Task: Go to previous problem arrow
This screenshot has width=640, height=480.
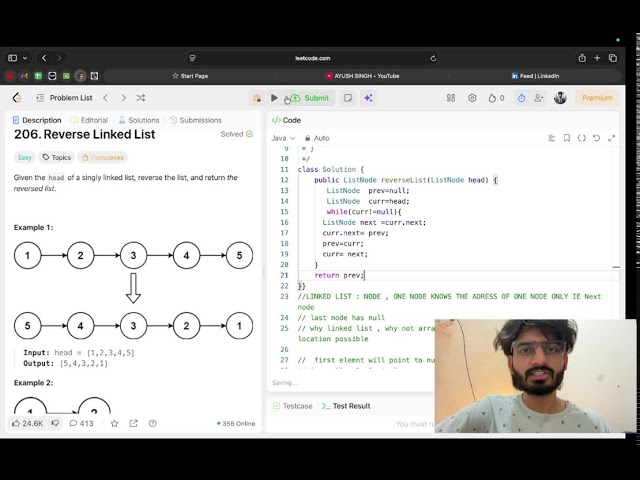Action: click(x=106, y=98)
